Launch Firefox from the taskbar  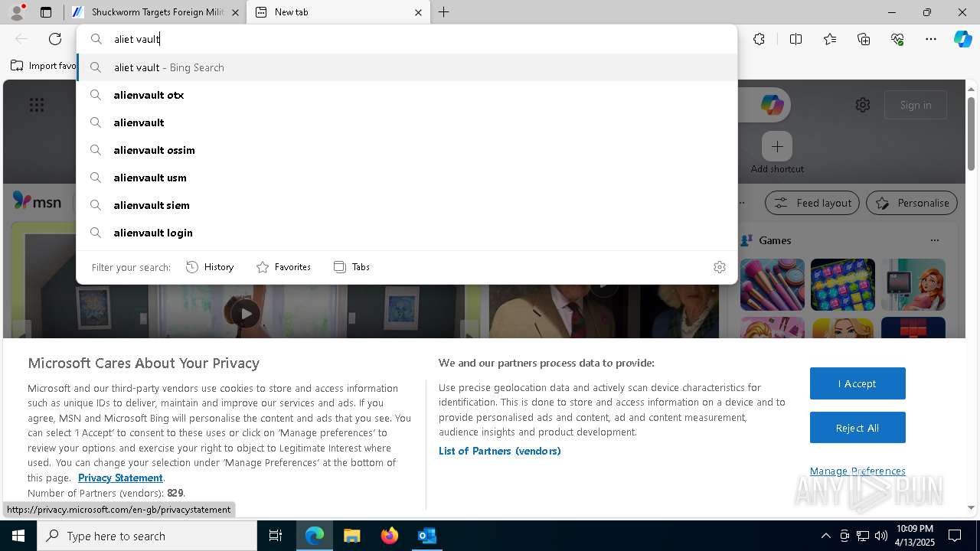pyautogui.click(x=390, y=536)
